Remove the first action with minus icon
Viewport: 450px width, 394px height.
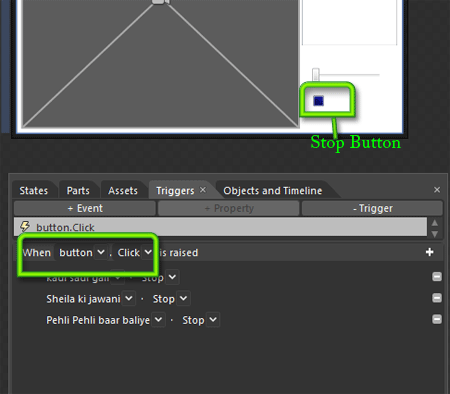437,277
